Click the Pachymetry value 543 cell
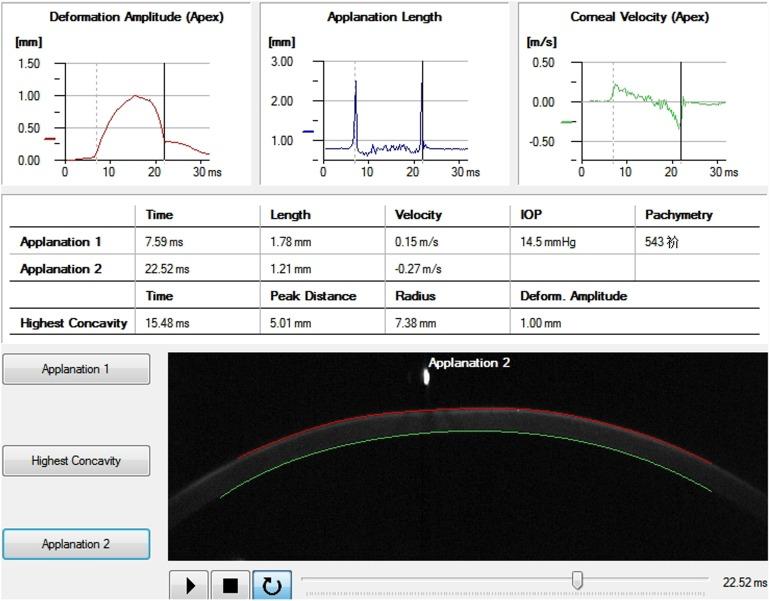This screenshot has height=601, width=770. click(662, 242)
